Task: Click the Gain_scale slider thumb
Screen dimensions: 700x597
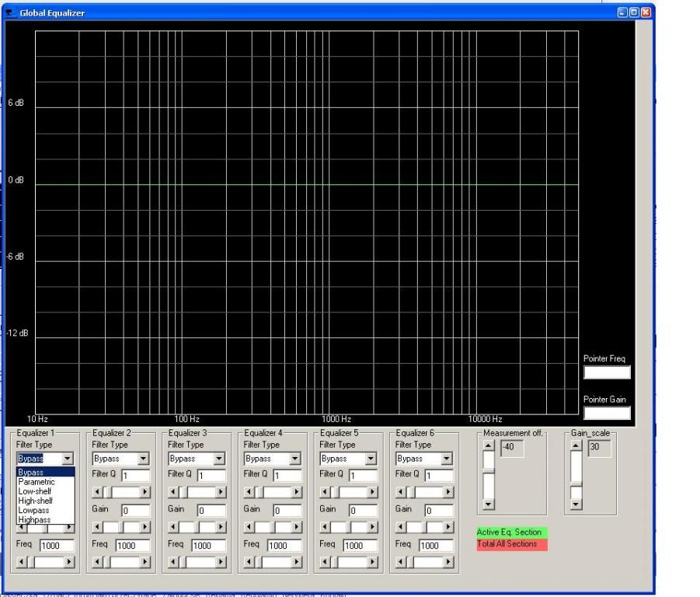Action: pyautogui.click(x=576, y=484)
